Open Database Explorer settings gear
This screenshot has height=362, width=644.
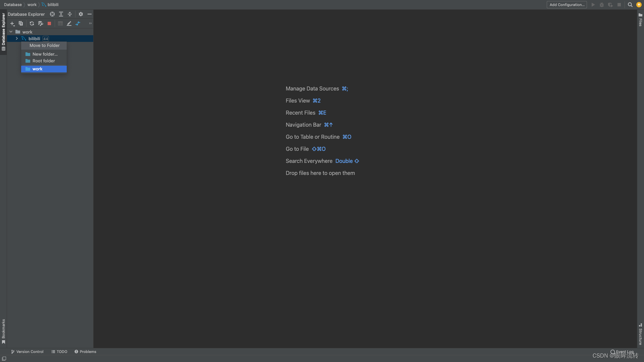tap(80, 14)
